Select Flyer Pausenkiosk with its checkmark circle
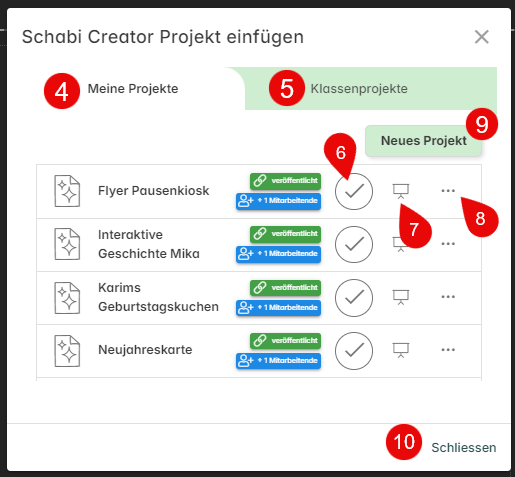 pyautogui.click(x=354, y=191)
